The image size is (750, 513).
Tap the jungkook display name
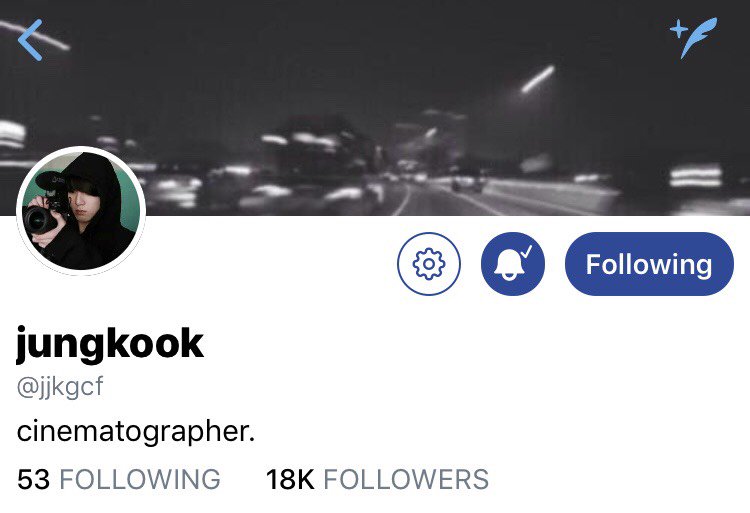pos(110,343)
